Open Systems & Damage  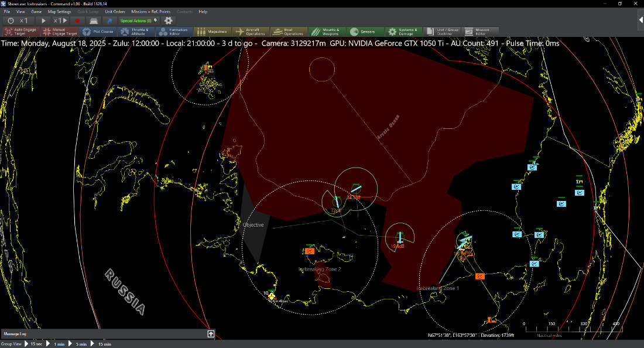403,32
